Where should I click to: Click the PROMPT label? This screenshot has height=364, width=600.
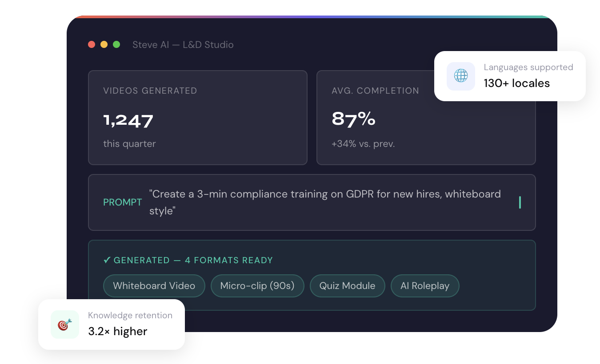tap(123, 202)
